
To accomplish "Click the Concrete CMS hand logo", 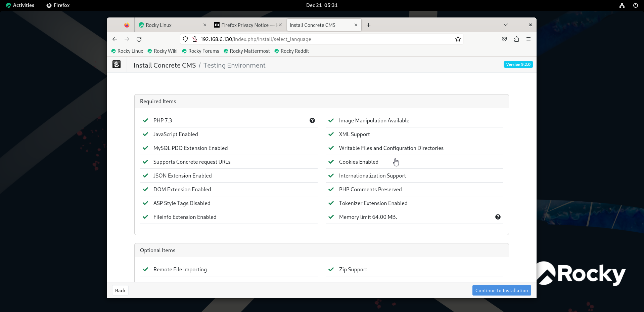I will click(117, 64).
